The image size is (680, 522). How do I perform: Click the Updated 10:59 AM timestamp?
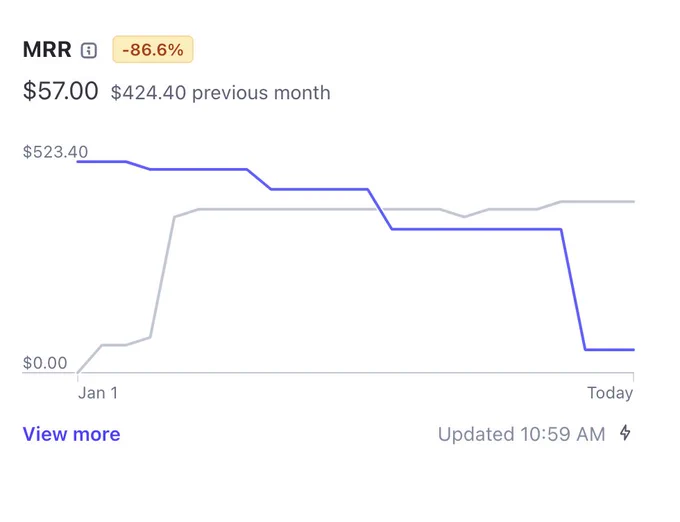tap(521, 434)
